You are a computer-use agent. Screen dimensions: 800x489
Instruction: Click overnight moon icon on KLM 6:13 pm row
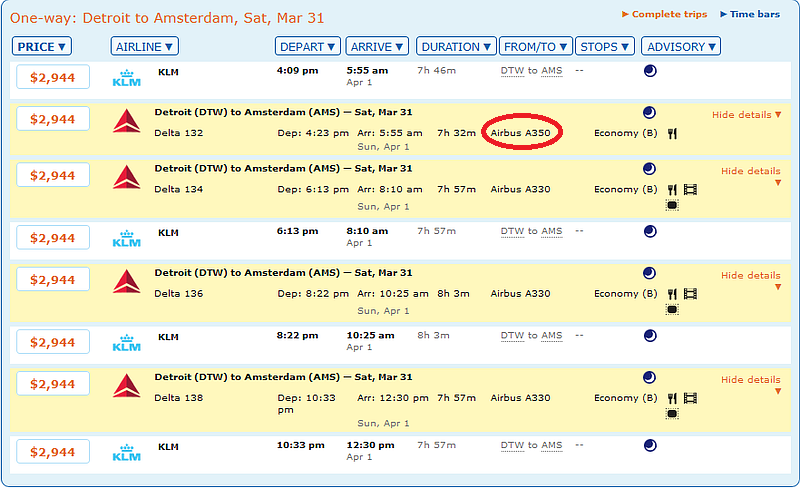pyautogui.click(x=649, y=231)
